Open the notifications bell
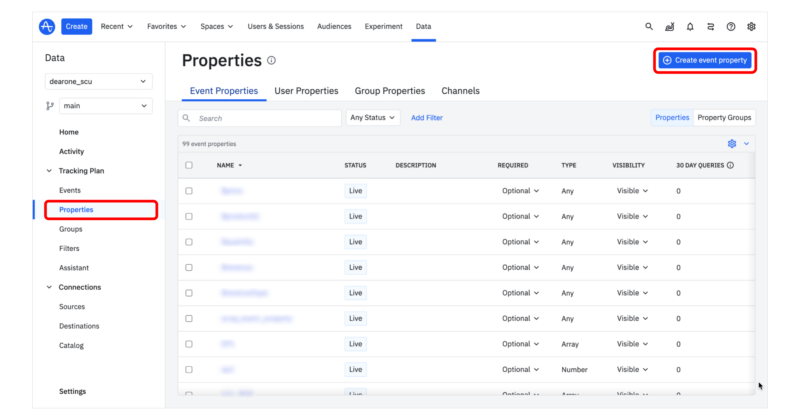This screenshot has height=420, width=800. tap(690, 26)
